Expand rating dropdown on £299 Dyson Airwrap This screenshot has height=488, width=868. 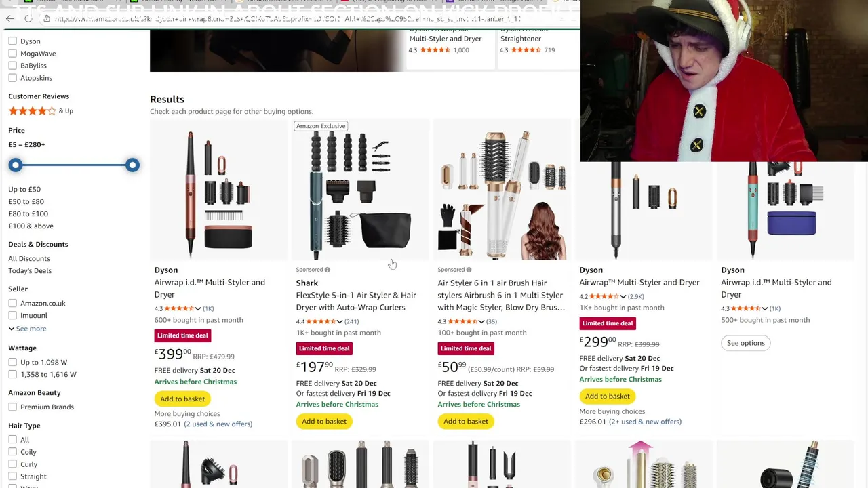pos(623,297)
